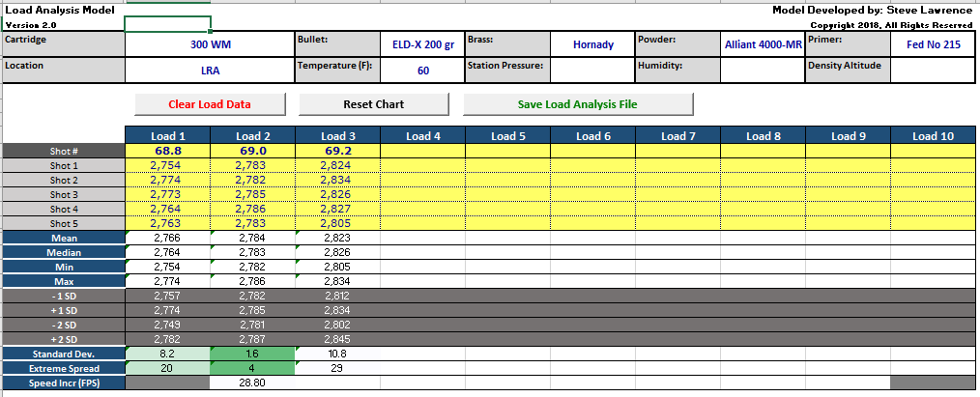Select the Mean value 2,766
980x397 pixels.
[x=168, y=238]
